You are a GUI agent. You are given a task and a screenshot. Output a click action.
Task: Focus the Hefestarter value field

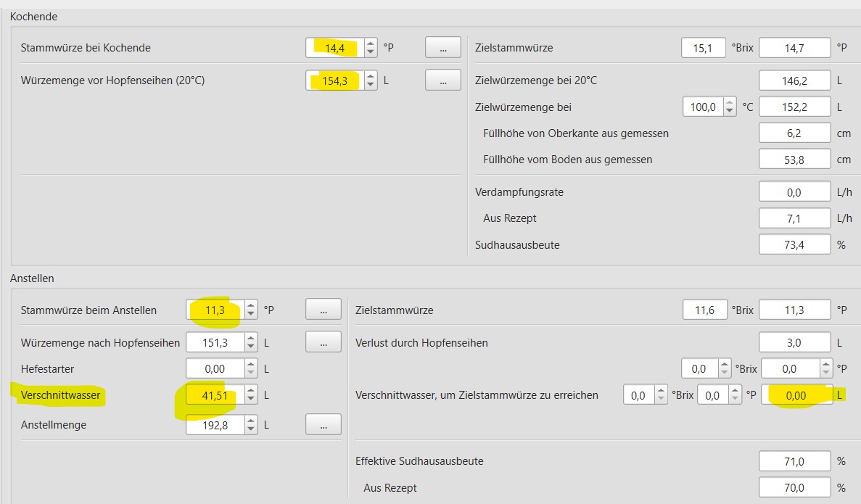tap(214, 369)
